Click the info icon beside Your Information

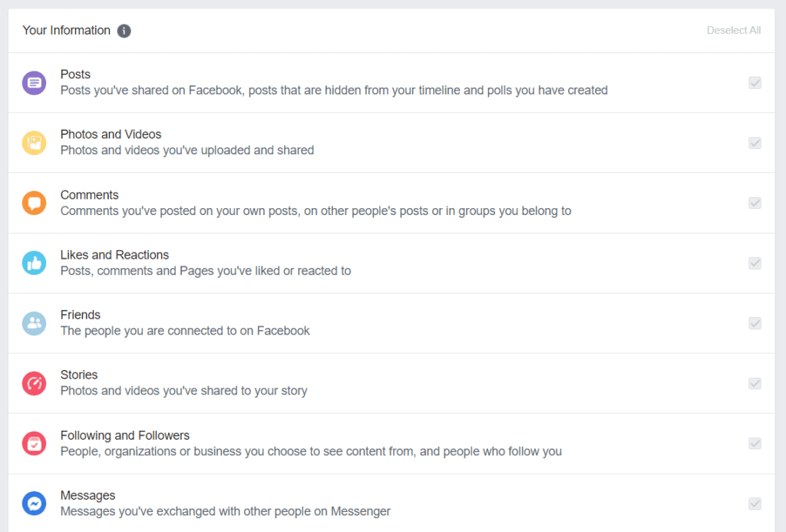click(124, 31)
